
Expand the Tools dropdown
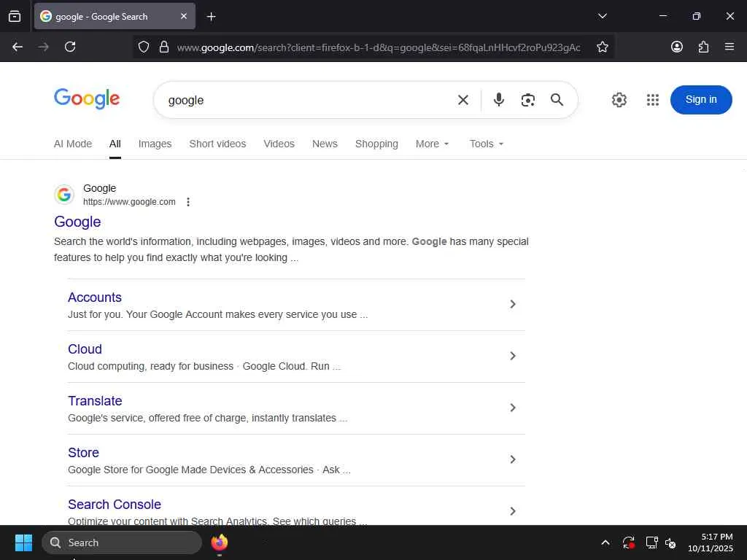pos(487,144)
